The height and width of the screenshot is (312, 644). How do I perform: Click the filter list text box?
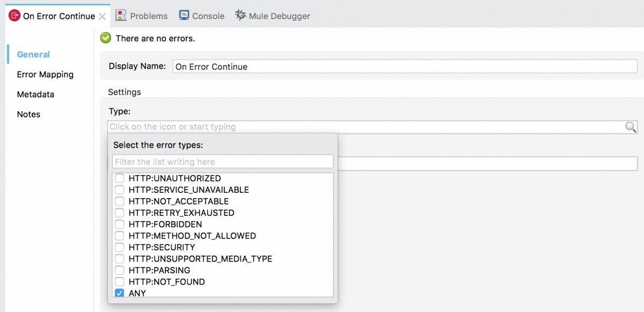[222, 162]
